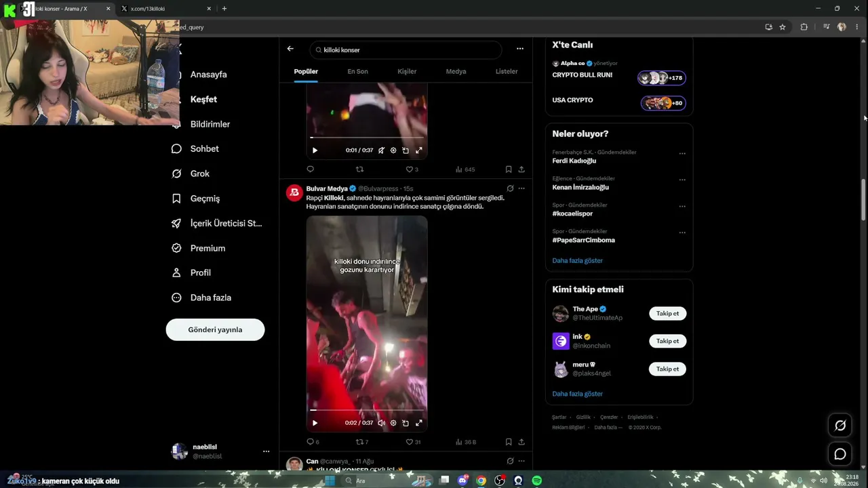Seek on Bulvar Medya video progress bar

[367, 410]
